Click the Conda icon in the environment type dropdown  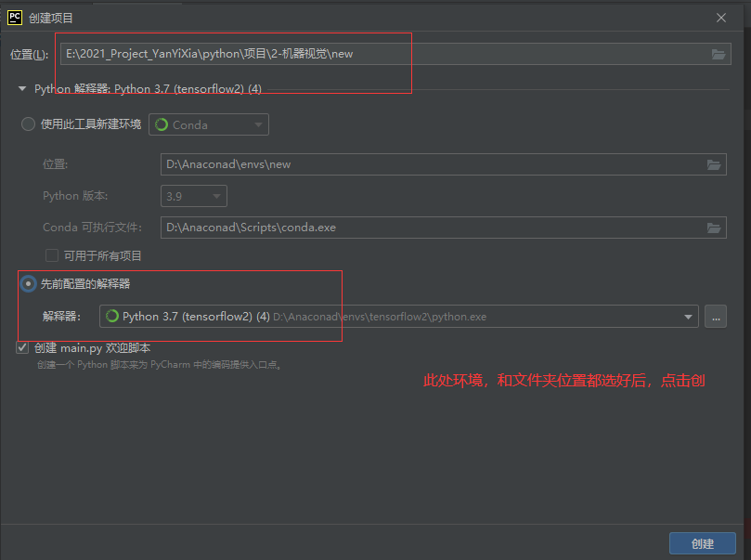tap(162, 124)
